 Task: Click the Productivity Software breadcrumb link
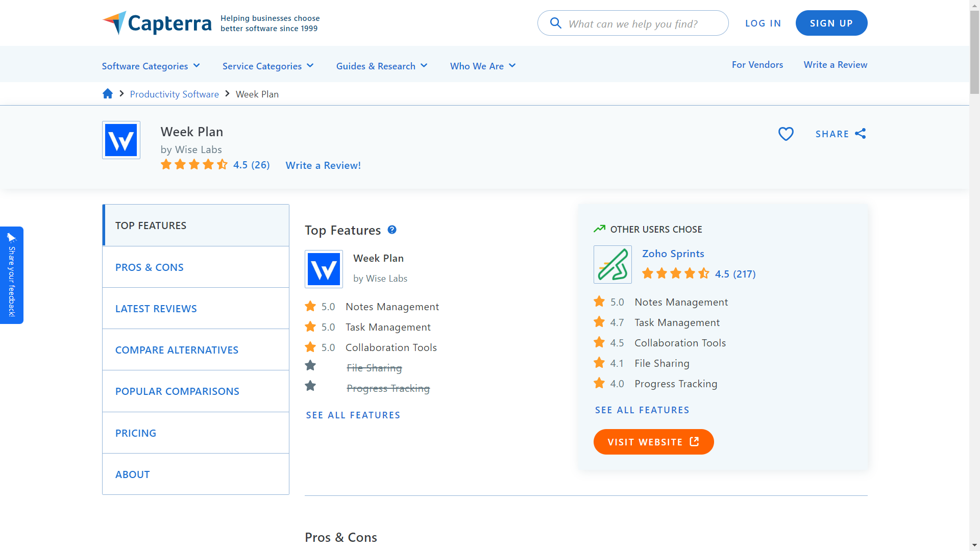click(x=174, y=93)
